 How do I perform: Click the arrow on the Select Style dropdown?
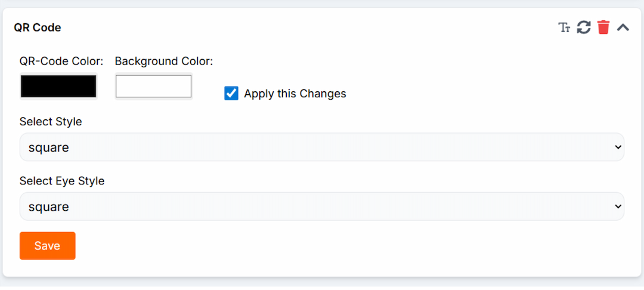pyautogui.click(x=618, y=147)
